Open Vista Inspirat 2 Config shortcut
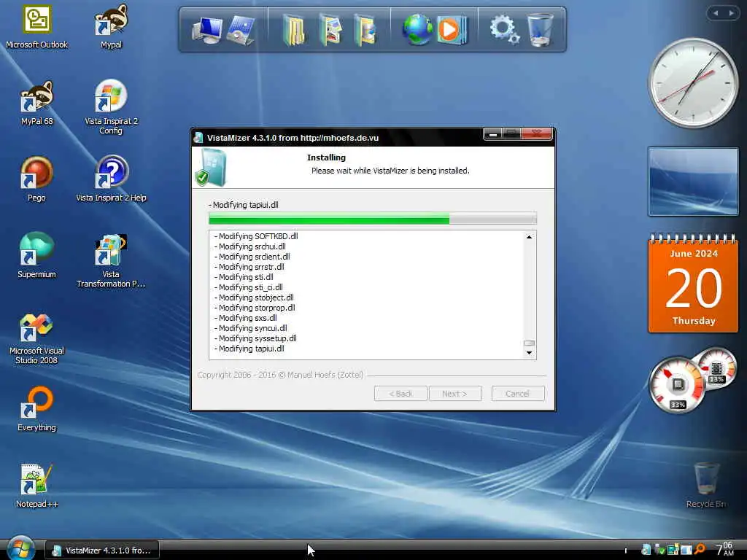Viewport: 747px width, 560px height. [111, 107]
